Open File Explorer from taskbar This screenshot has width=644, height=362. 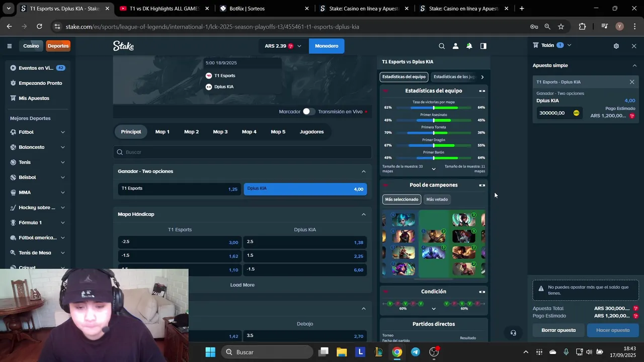342,352
